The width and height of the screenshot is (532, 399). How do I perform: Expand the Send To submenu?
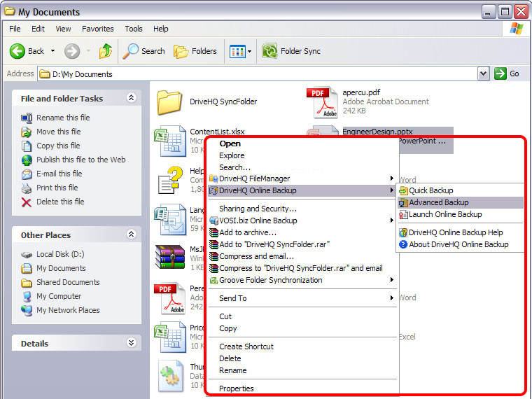[x=302, y=298]
